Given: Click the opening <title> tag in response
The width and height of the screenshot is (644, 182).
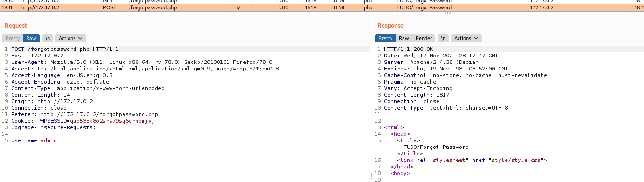Looking at the screenshot, I should tap(409, 140).
